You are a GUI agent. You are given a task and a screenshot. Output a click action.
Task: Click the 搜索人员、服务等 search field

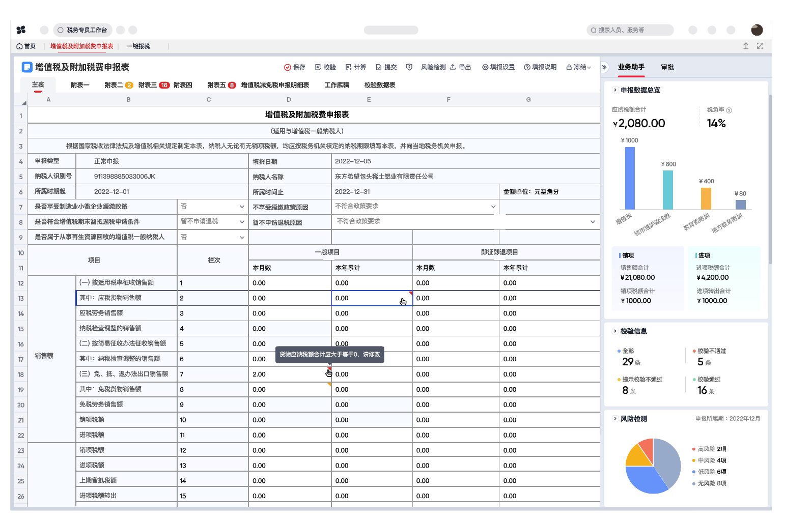(x=630, y=30)
